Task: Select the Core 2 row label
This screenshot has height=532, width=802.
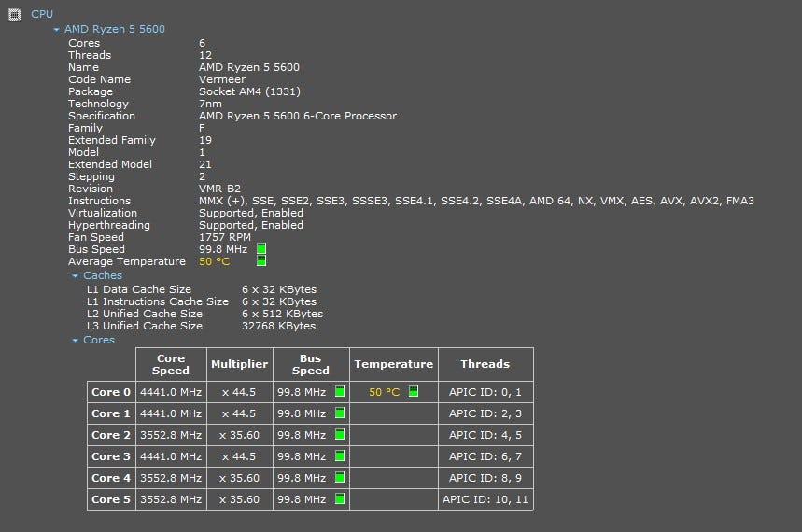Action: tap(111, 435)
